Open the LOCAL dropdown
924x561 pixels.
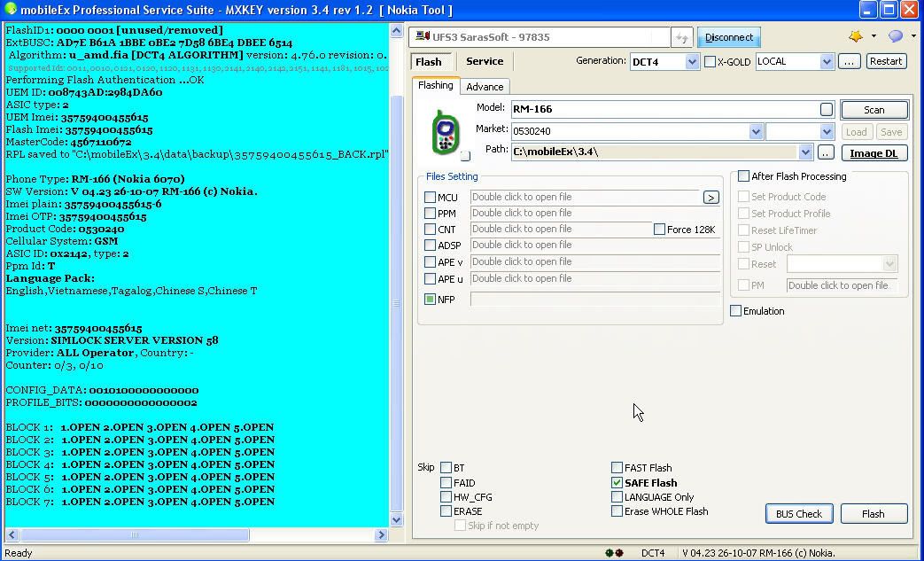coord(827,61)
